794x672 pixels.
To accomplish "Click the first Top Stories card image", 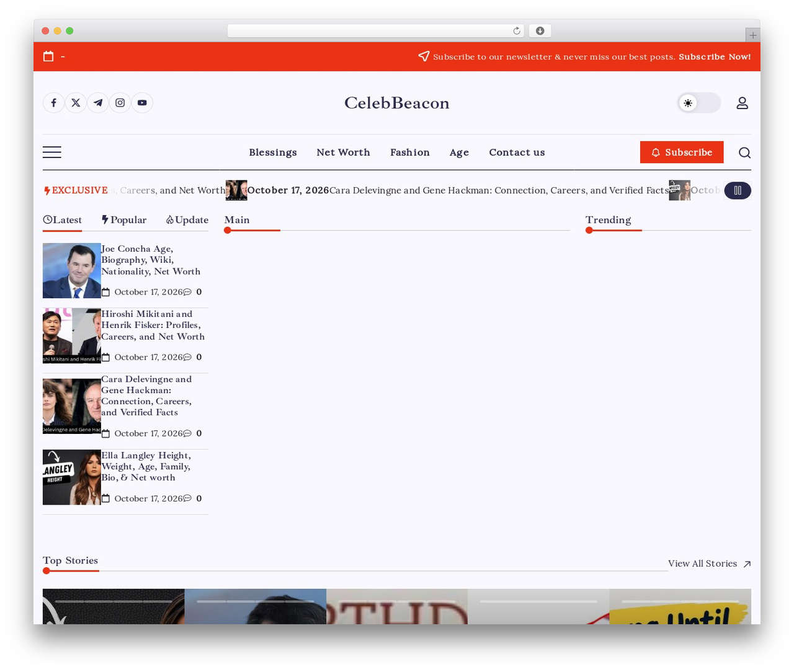I will pos(114,606).
